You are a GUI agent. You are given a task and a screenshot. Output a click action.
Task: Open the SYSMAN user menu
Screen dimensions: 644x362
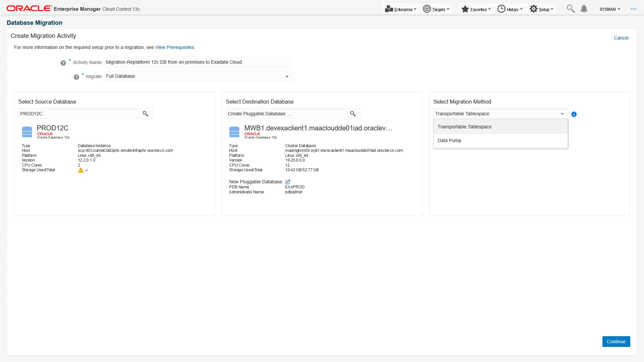coord(610,9)
